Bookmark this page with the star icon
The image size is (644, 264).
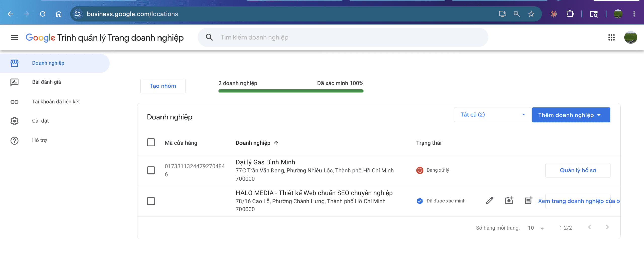click(x=531, y=14)
